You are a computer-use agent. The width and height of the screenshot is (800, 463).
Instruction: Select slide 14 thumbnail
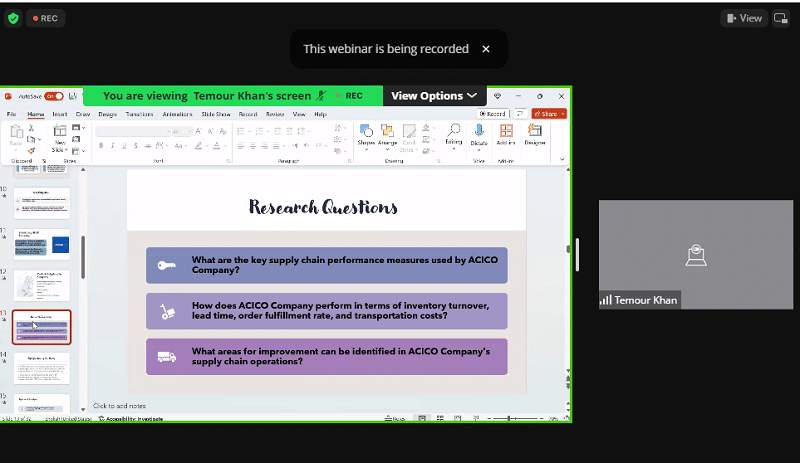tap(41, 368)
